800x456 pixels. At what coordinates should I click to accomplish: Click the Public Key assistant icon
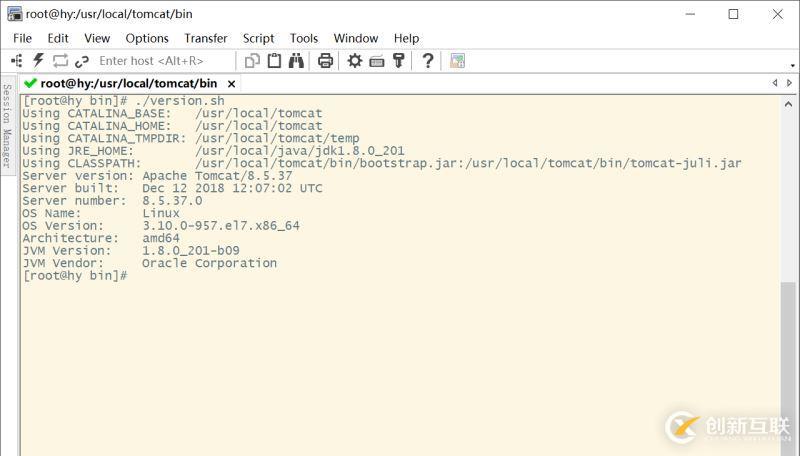[398, 61]
